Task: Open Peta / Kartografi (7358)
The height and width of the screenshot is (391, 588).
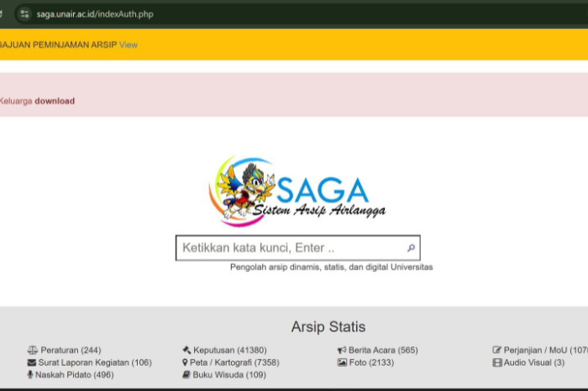Action: click(x=234, y=362)
